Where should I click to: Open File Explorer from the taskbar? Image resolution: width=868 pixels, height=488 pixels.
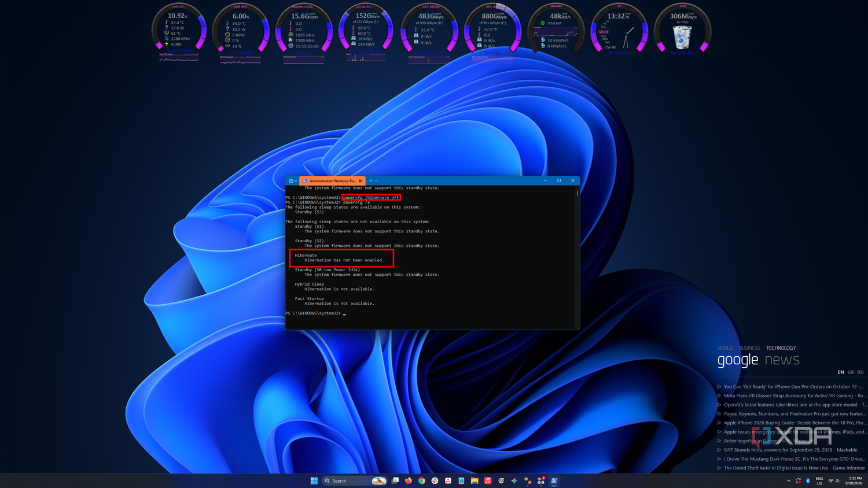pos(475,480)
